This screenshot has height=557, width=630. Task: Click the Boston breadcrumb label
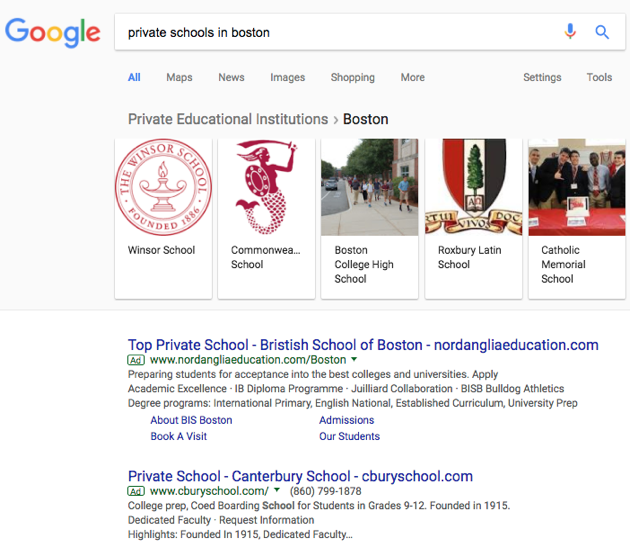(366, 119)
